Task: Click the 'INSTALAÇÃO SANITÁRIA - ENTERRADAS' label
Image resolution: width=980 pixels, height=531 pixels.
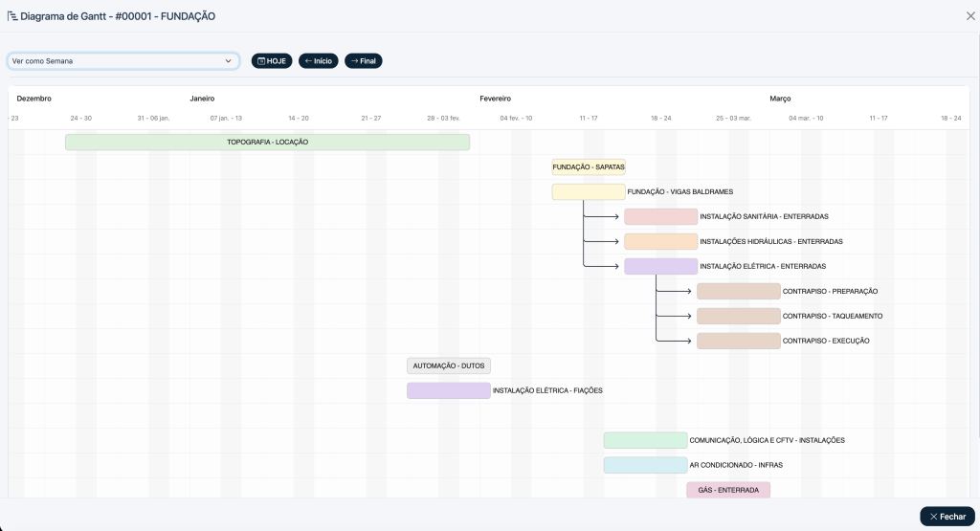Action: tap(764, 216)
